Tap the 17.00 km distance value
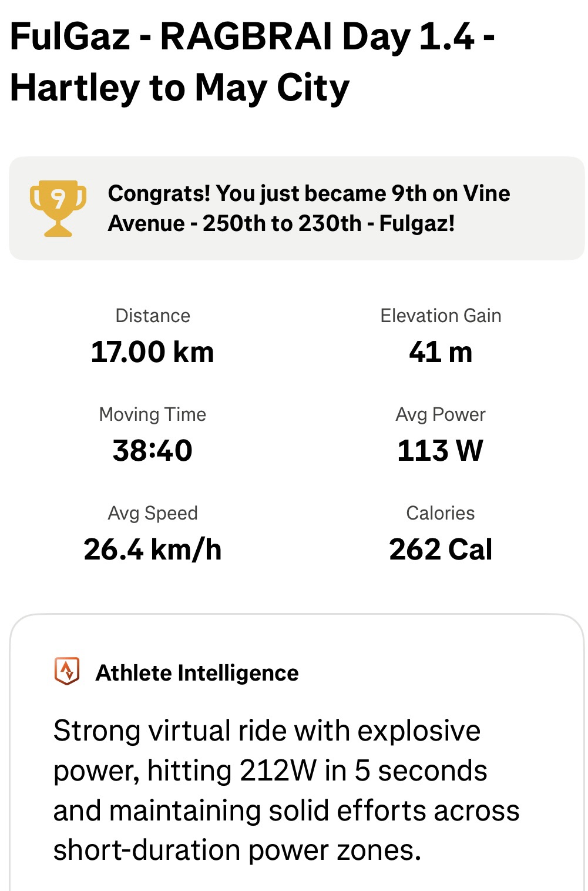588x891 pixels. (x=153, y=352)
